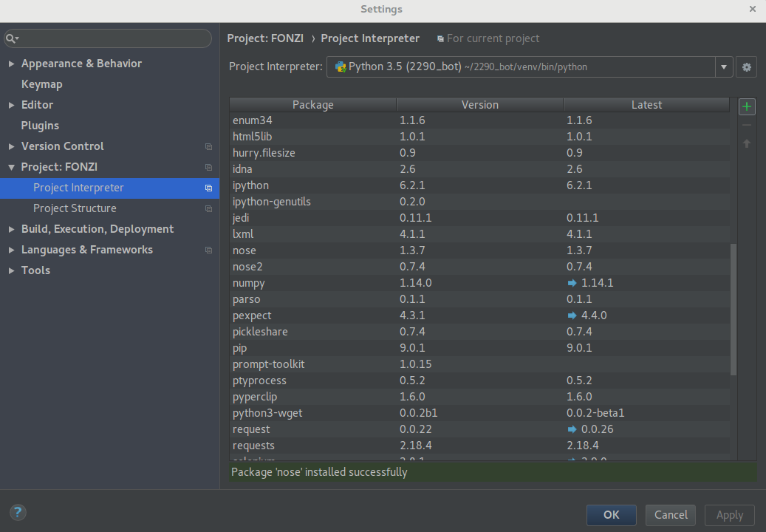Select the pexpect package row
Screen dimensions: 766x532
(x=479, y=316)
